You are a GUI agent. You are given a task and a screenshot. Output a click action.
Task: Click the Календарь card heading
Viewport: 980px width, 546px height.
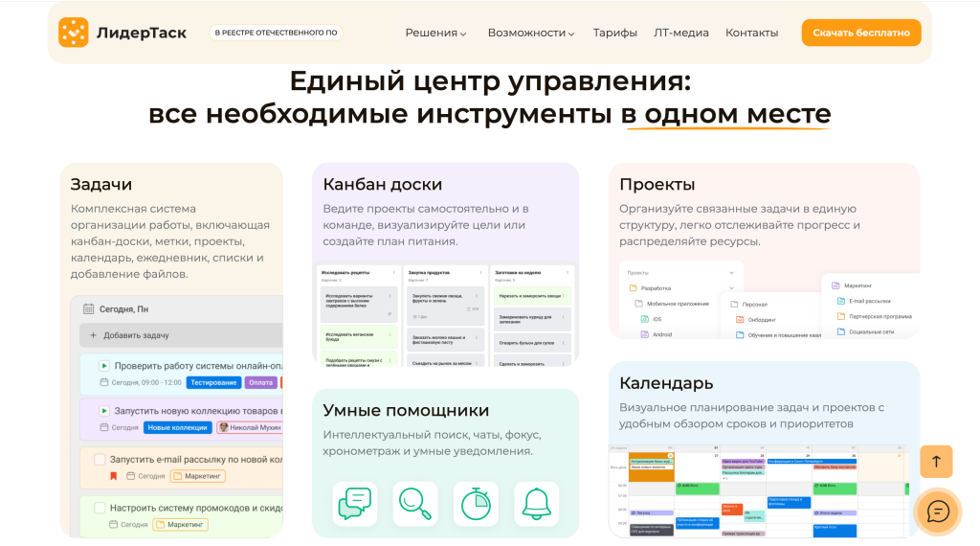tap(666, 383)
